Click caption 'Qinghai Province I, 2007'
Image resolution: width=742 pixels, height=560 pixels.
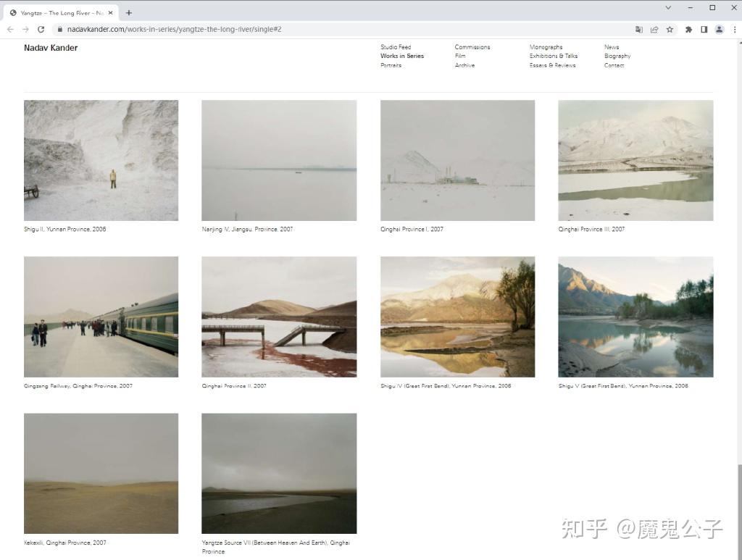(x=412, y=229)
